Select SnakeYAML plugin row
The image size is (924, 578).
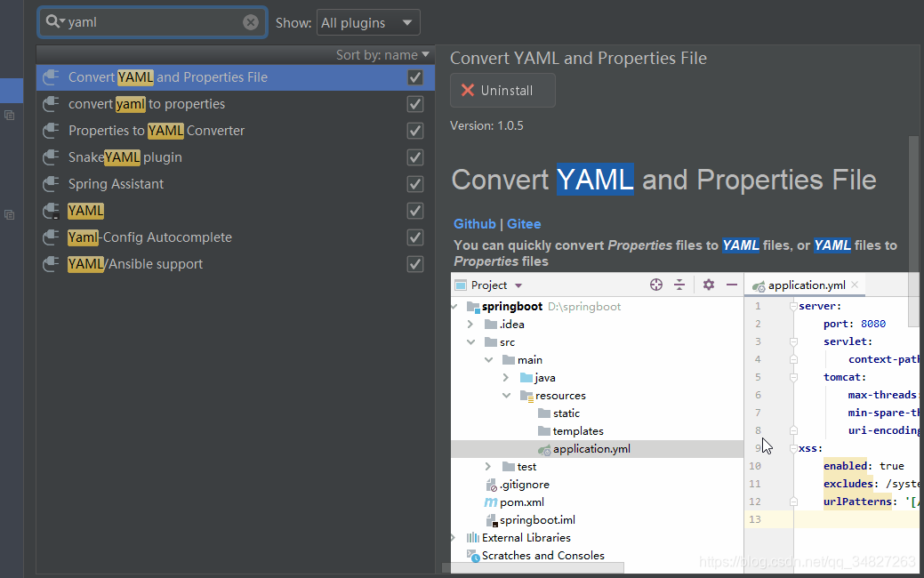coord(235,157)
